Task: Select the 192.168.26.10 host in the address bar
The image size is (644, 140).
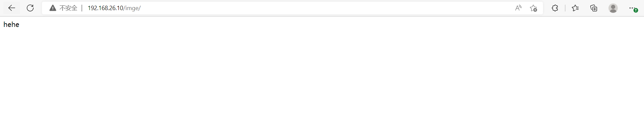Action: point(105,8)
